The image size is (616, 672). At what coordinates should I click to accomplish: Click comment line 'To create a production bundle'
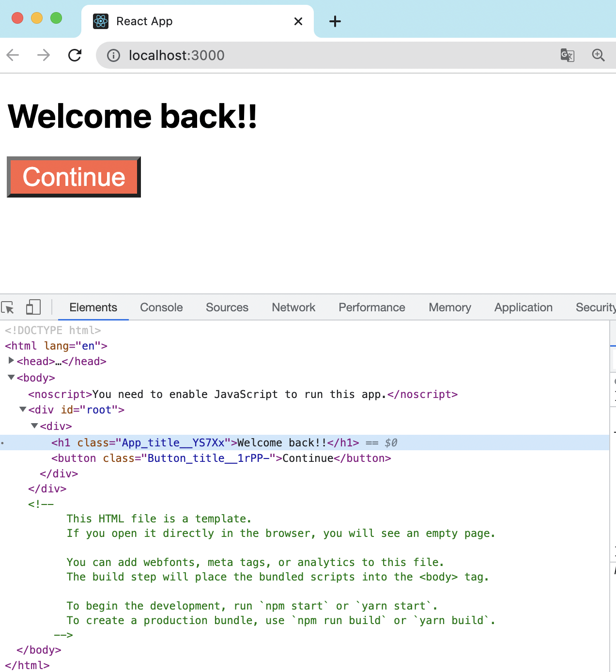(x=281, y=620)
